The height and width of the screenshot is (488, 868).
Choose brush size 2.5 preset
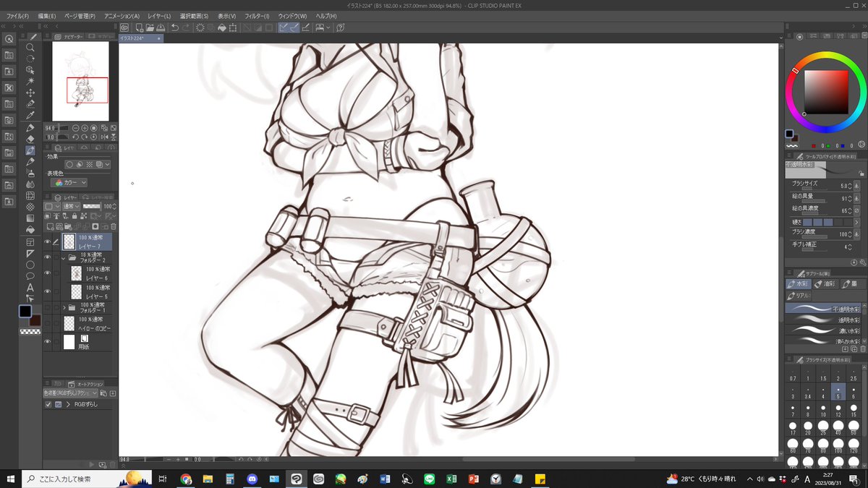point(854,374)
